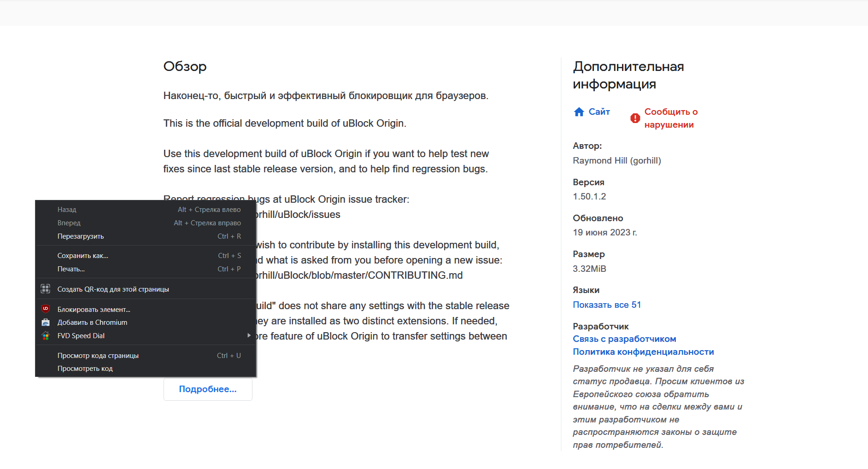Click author name Raymond Hill (gorhill)
This screenshot has height=469, width=868.
click(617, 160)
